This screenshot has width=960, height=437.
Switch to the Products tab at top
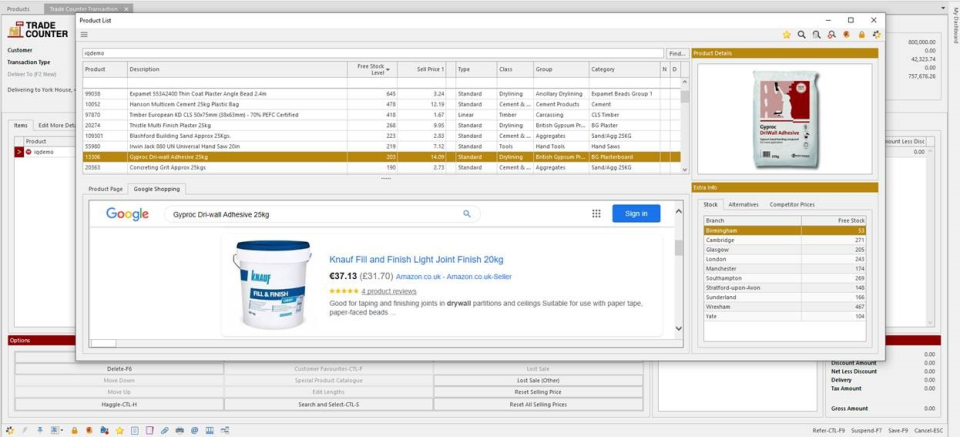(18, 9)
